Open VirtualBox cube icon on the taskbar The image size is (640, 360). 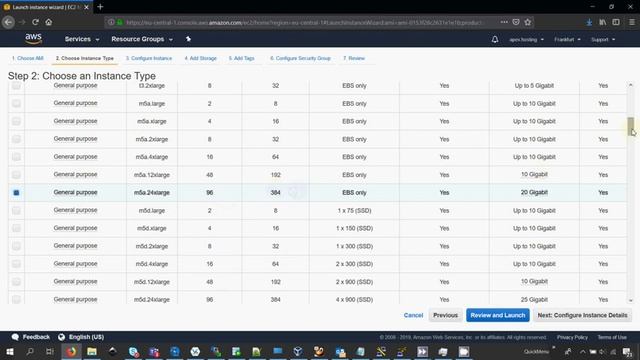pyautogui.click(x=298, y=351)
